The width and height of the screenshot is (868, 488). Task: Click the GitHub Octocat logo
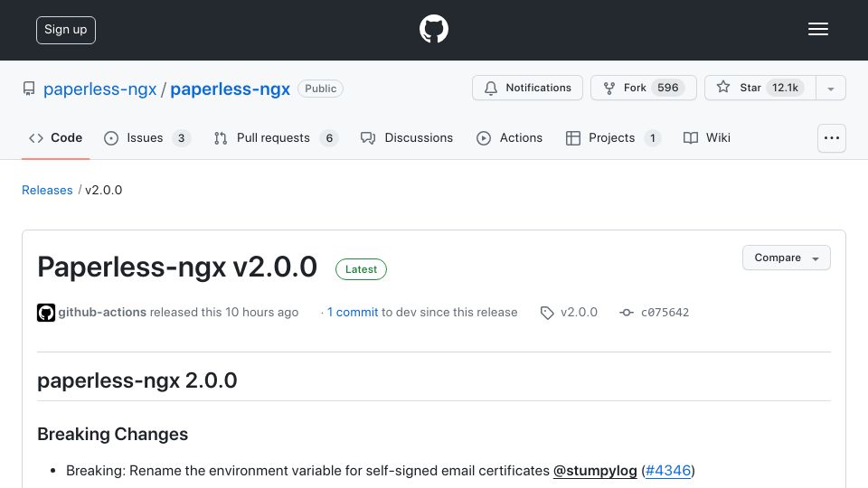(x=433, y=29)
